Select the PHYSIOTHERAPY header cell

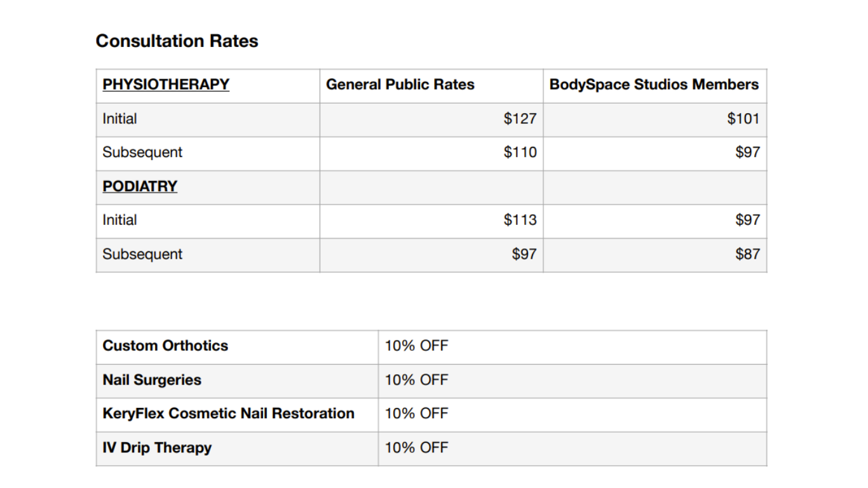pos(166,85)
